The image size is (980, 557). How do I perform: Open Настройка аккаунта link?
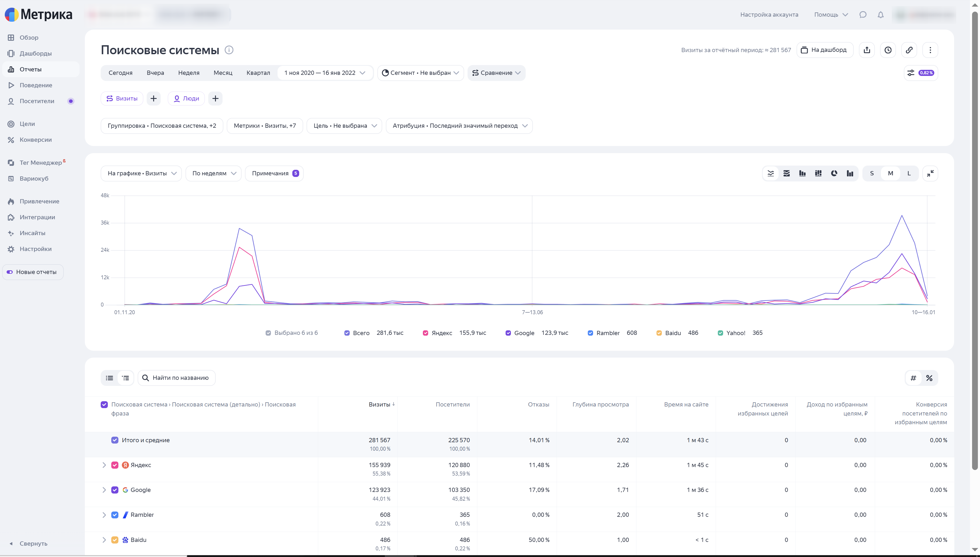point(769,15)
